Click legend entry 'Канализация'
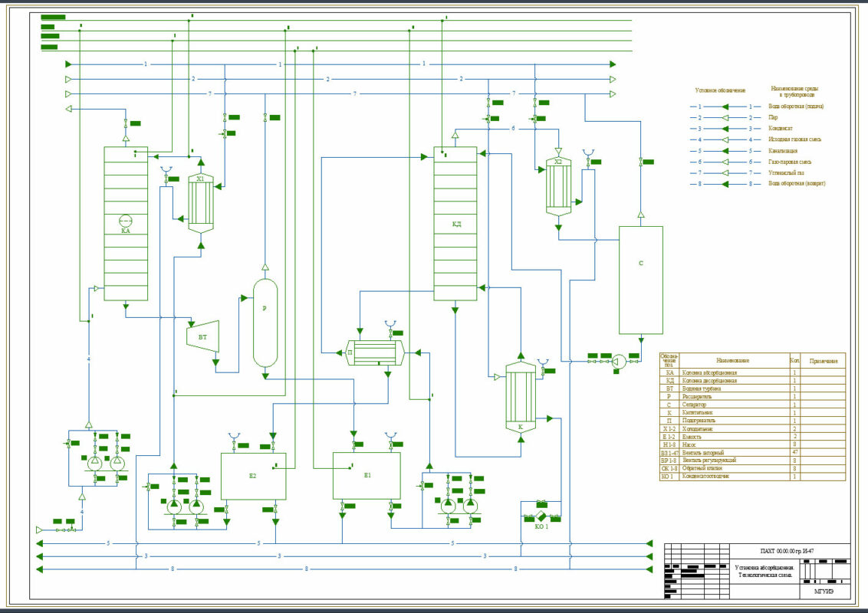The height and width of the screenshot is (613, 868). (x=783, y=150)
